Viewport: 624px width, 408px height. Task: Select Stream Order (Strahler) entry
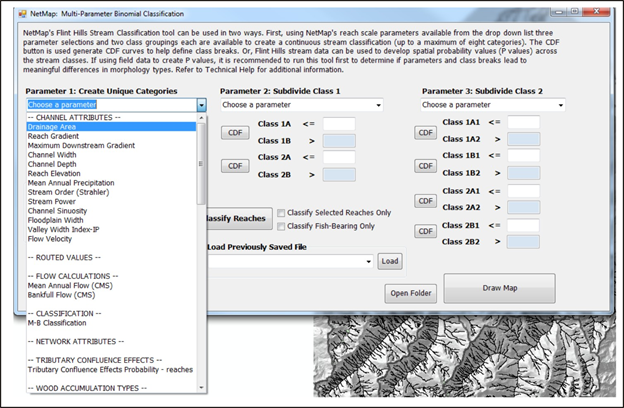click(111, 192)
